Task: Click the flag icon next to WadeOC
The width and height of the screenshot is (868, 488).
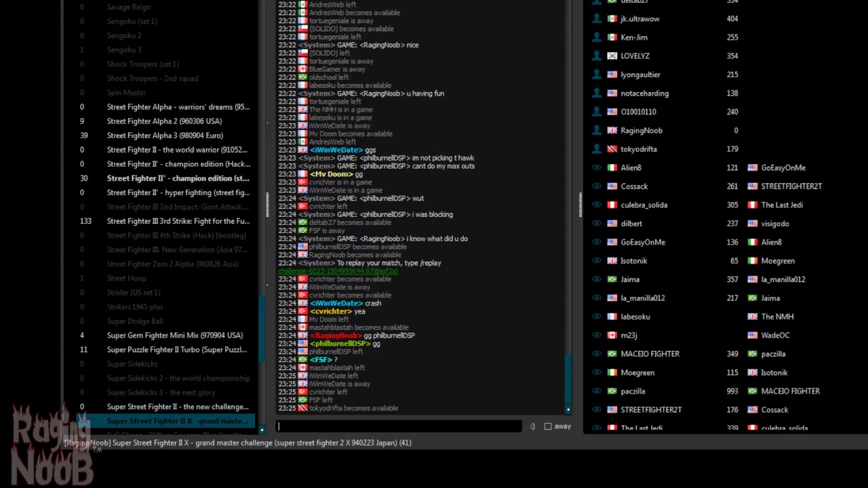Action: pos(752,335)
